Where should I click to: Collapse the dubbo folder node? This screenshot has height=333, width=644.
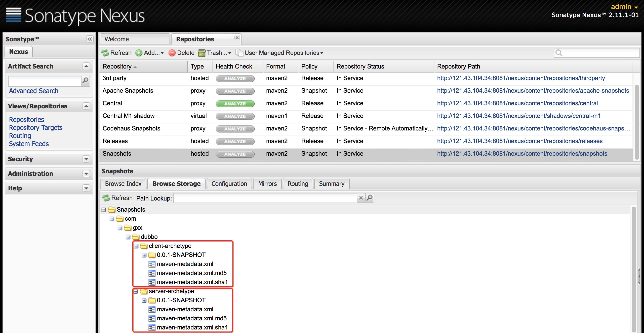(128, 237)
